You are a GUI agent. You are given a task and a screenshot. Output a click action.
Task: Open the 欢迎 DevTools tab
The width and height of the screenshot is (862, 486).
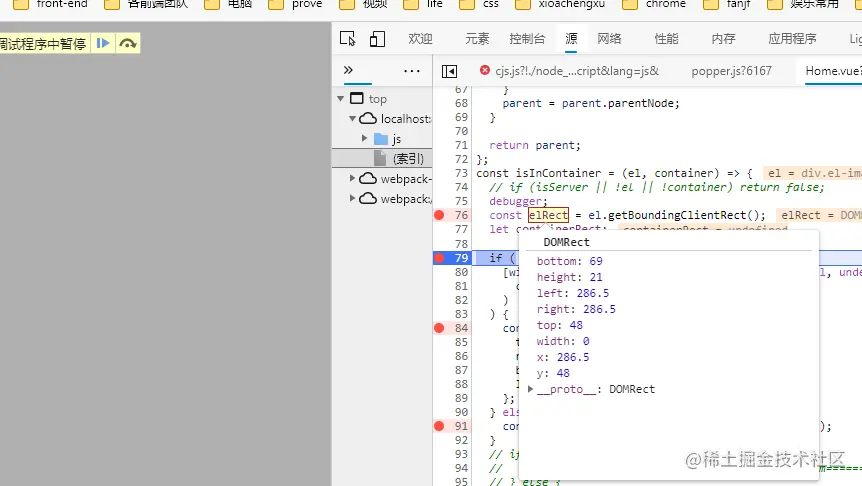coord(420,38)
